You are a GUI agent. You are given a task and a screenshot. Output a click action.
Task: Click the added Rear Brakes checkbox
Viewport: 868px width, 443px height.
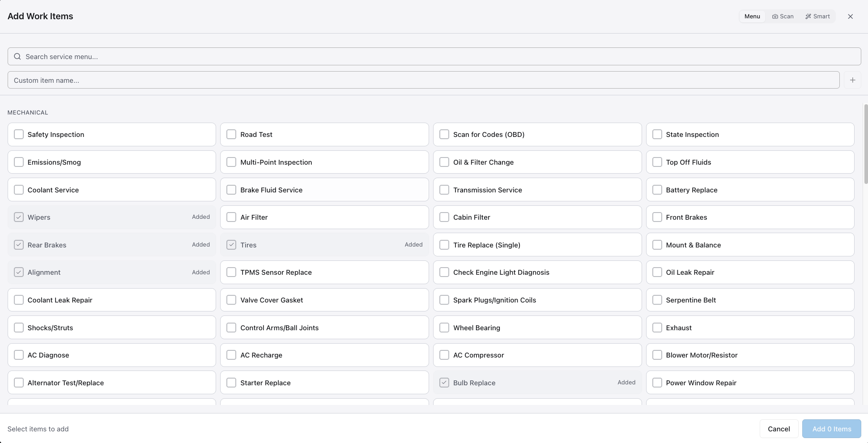[19, 245]
